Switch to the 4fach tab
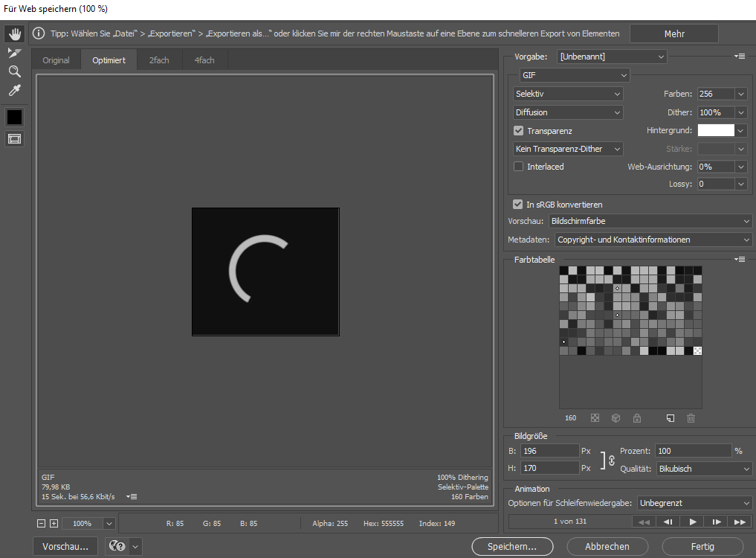This screenshot has height=558, width=756. 204,60
